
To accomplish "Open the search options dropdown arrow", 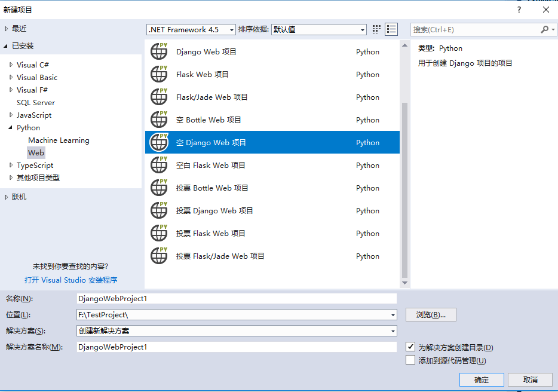I will pyautogui.click(x=553, y=29).
